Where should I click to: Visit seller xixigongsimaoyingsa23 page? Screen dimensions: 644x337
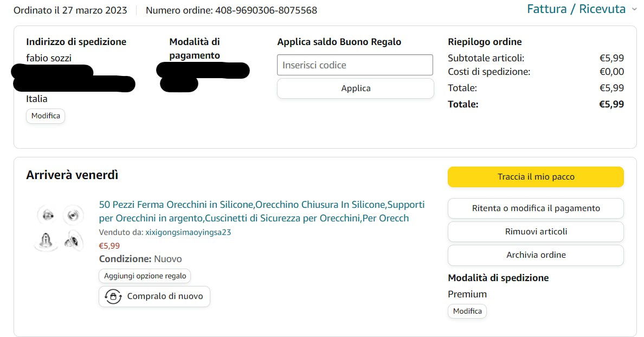[x=188, y=232]
